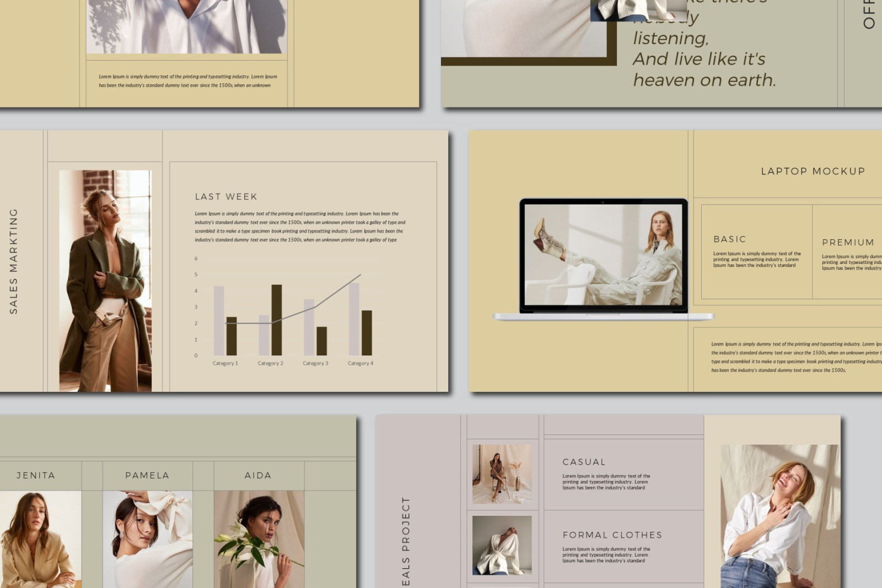Click the "heaven on earth" quote text
This screenshot has height=588, width=882.
[x=704, y=80]
